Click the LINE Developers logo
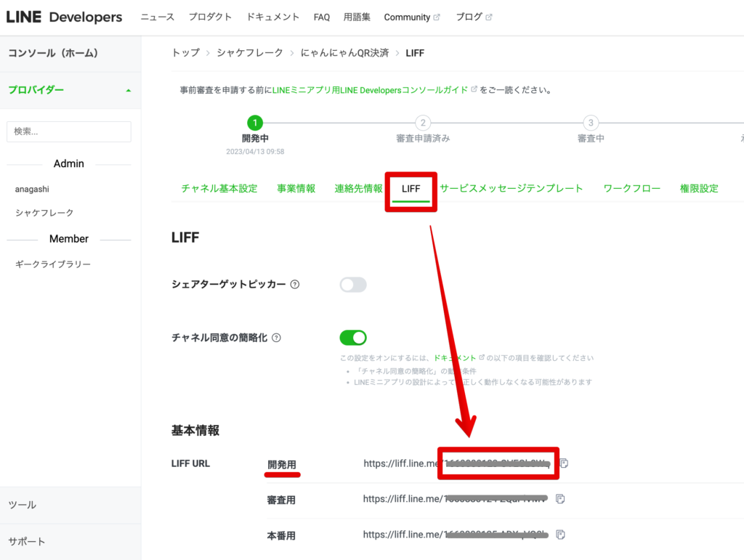744x560 pixels. [x=64, y=17]
